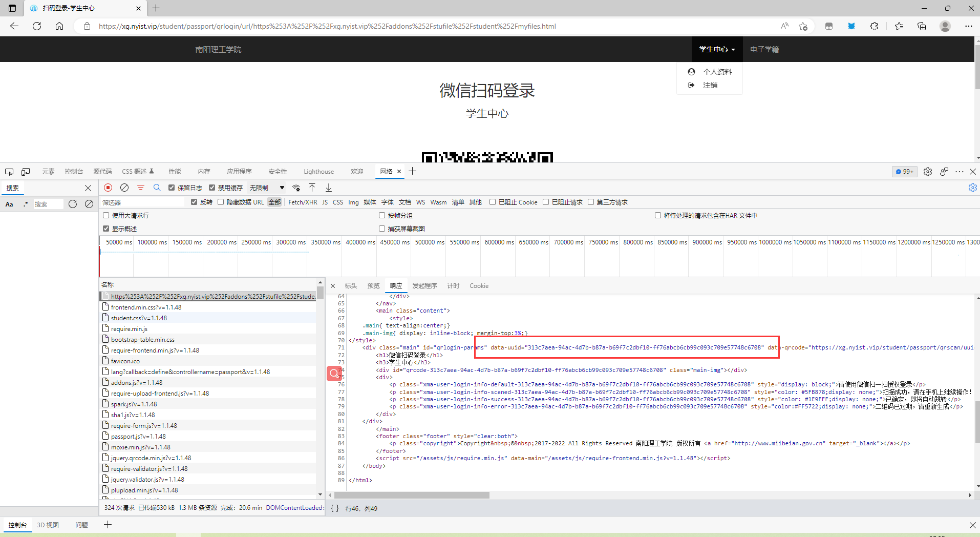Select the 标头 request detail tab

(x=351, y=286)
